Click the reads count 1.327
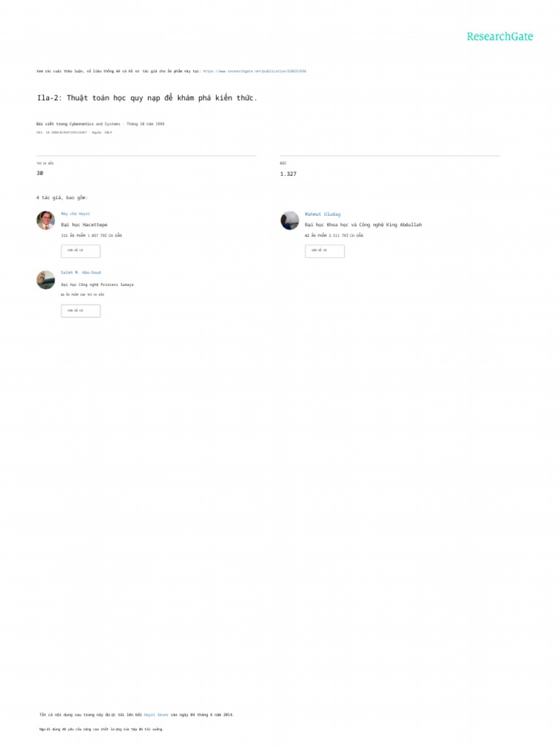The height and width of the screenshot is (747, 560). click(288, 174)
